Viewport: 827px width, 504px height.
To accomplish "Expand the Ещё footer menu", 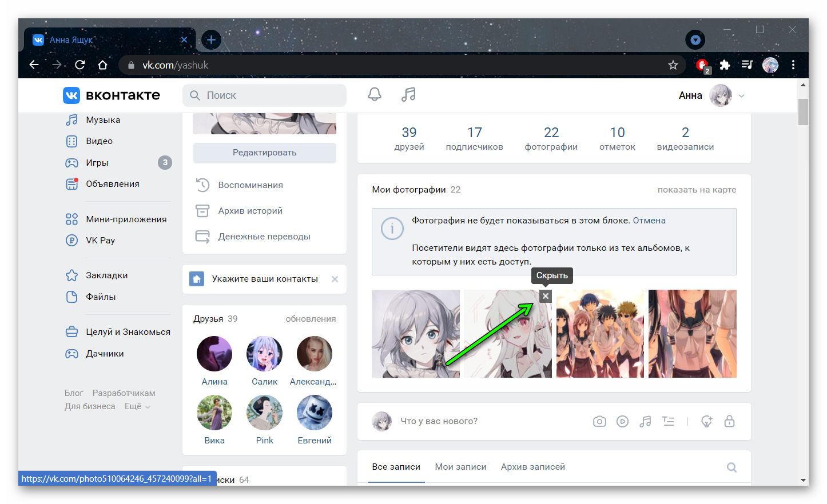I will tap(137, 406).
